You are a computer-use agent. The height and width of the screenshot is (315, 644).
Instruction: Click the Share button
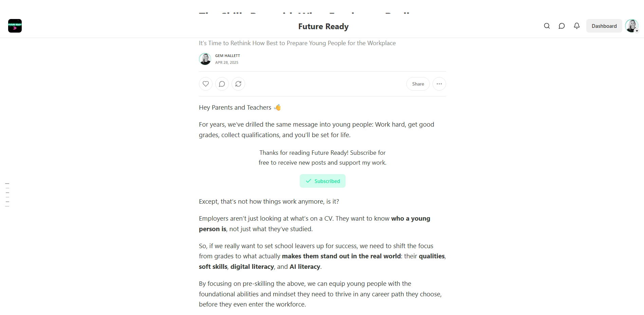(x=418, y=84)
